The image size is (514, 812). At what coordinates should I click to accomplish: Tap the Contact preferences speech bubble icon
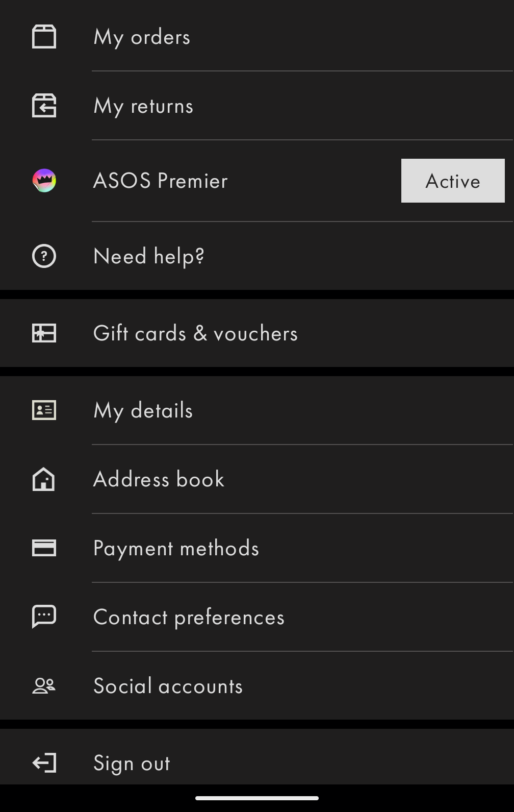click(44, 617)
